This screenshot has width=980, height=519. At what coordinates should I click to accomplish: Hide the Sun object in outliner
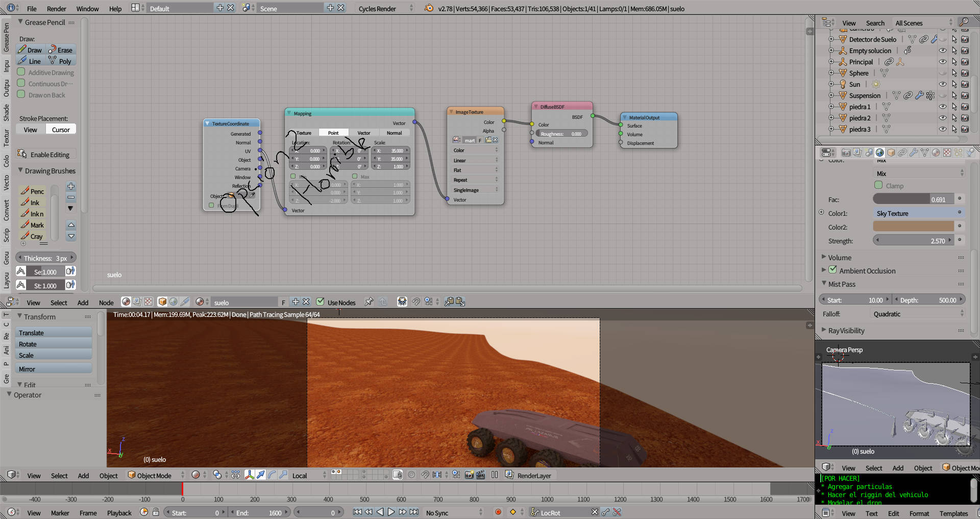tap(942, 84)
